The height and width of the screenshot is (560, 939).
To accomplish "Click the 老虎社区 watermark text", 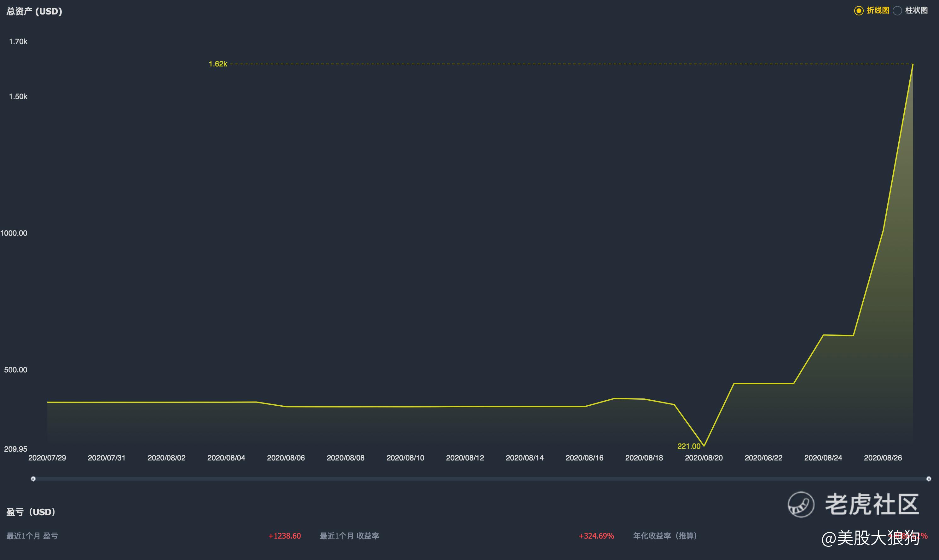I will pyautogui.click(x=872, y=504).
